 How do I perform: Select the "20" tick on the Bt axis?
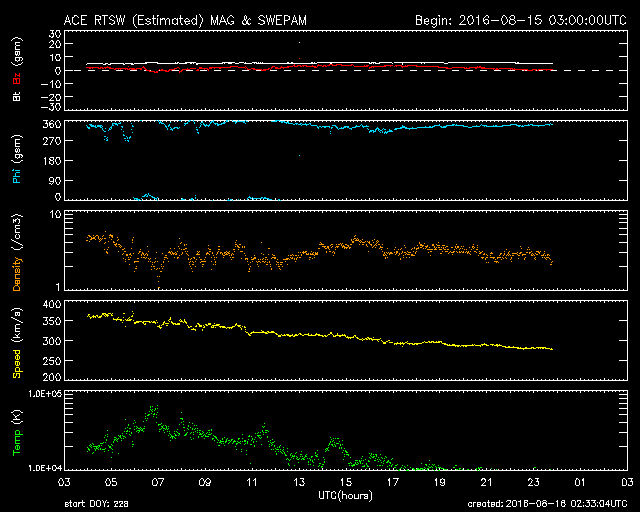coord(55,45)
